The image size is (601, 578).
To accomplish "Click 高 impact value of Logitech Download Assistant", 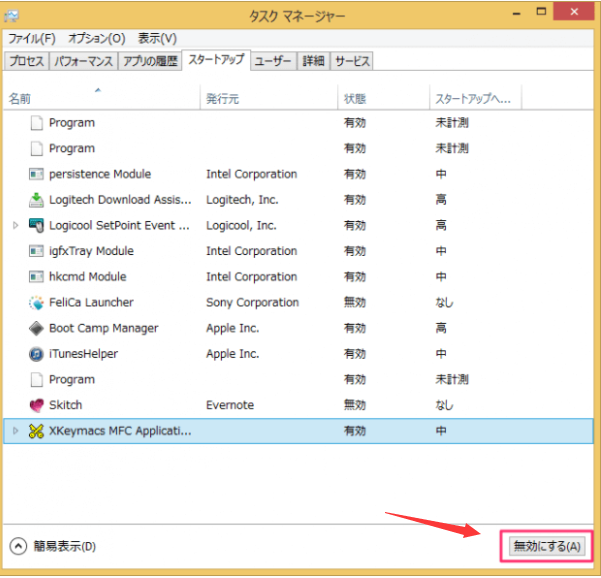I will tap(441, 200).
